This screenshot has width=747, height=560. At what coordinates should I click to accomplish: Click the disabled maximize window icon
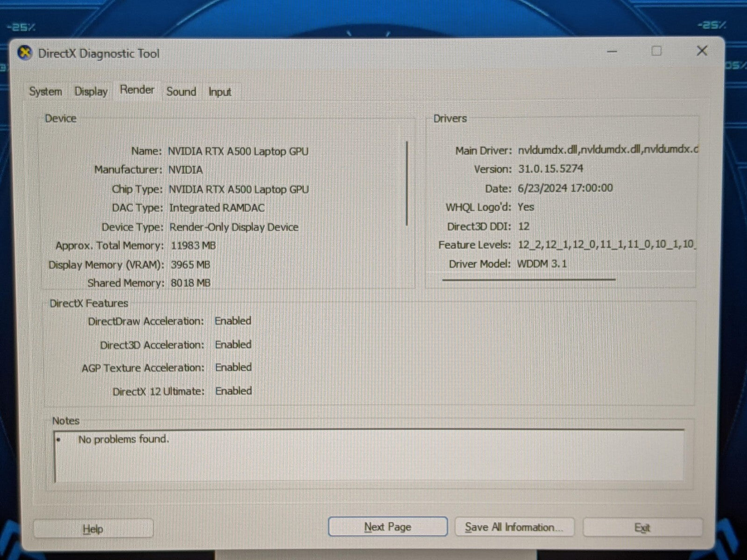tap(656, 51)
